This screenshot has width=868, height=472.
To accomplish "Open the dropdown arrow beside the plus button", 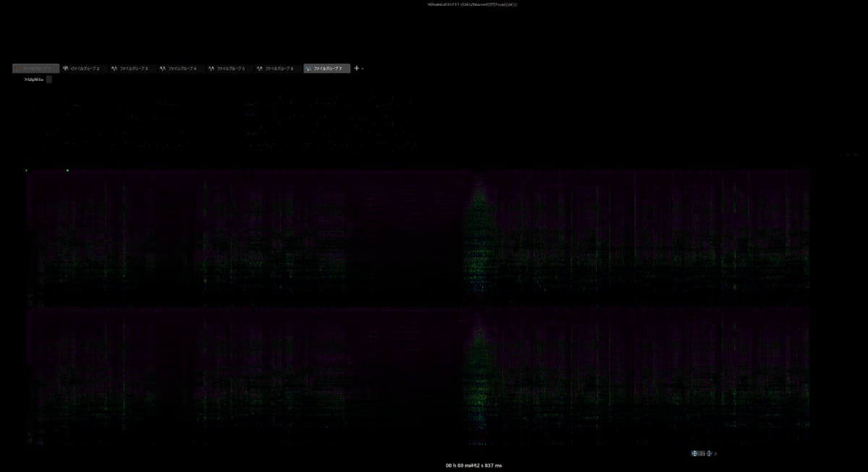I will tap(362, 68).
